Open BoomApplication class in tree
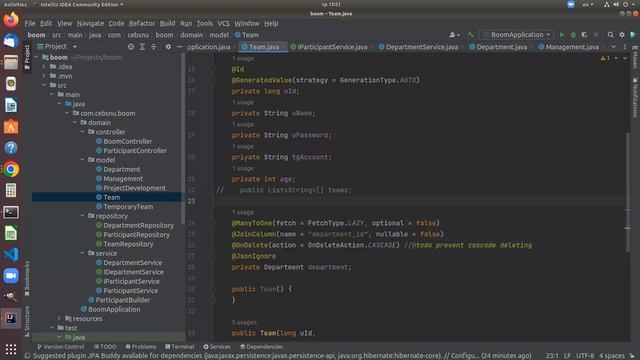 (110, 309)
